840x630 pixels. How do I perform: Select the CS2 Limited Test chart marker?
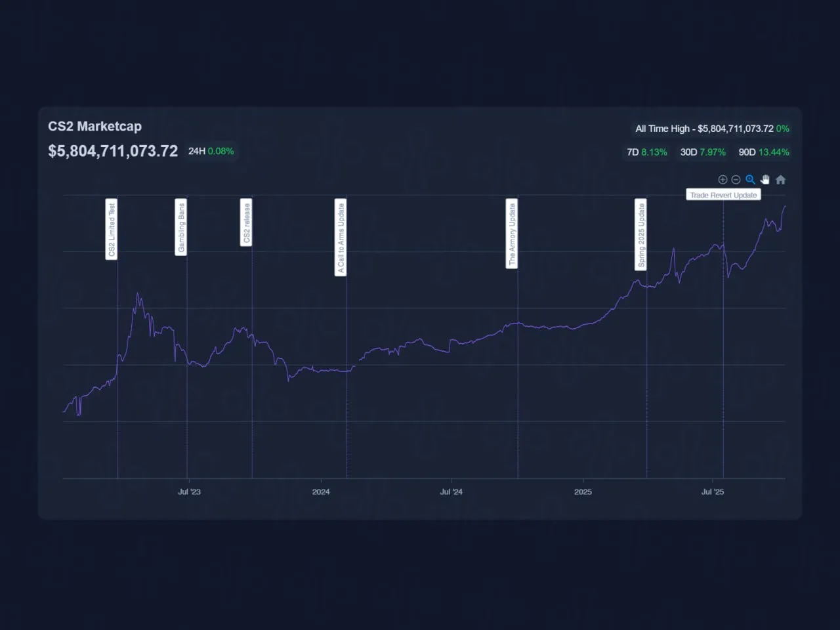click(x=112, y=230)
